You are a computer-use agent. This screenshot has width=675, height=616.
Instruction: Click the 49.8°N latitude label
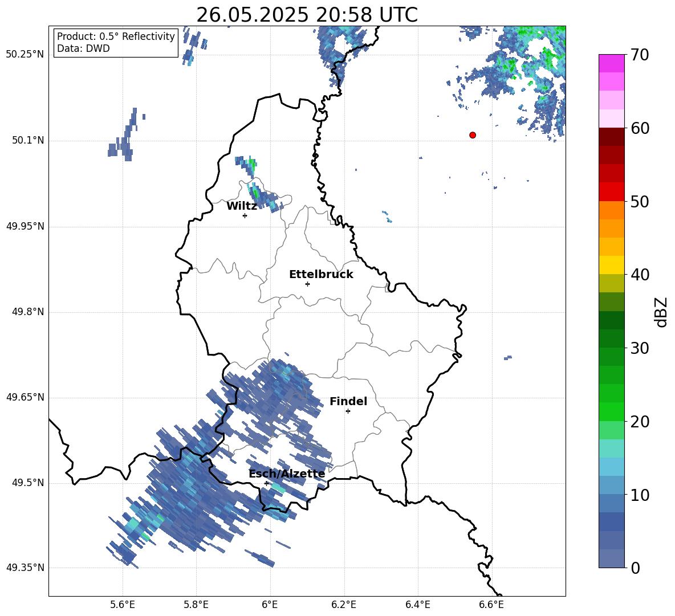point(27,312)
